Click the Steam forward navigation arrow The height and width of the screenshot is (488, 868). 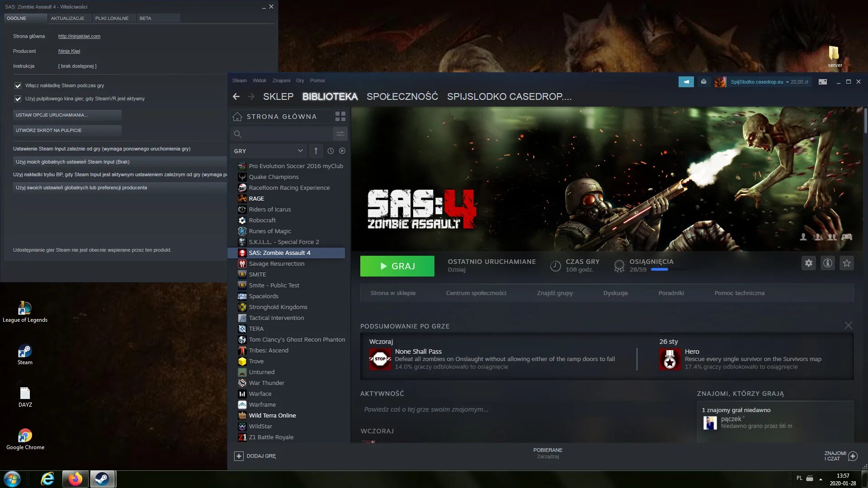point(251,96)
